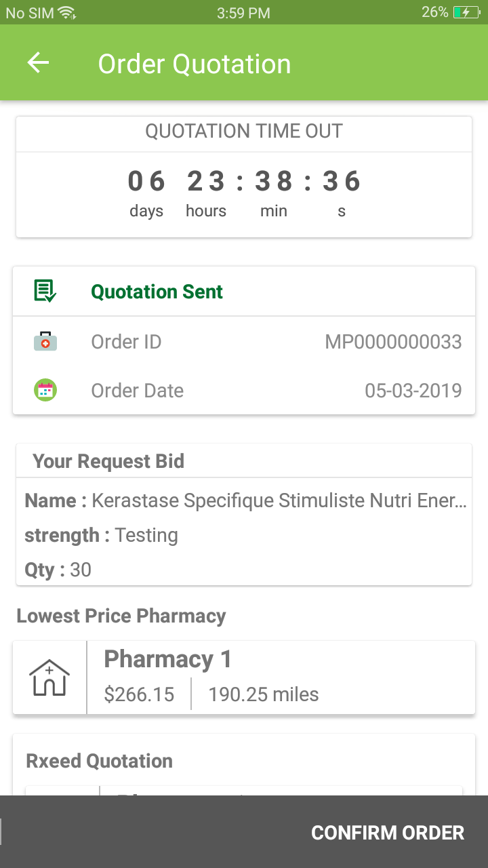This screenshot has width=488, height=868.
Task: Tap the battery indicator icon
Action: click(467, 12)
